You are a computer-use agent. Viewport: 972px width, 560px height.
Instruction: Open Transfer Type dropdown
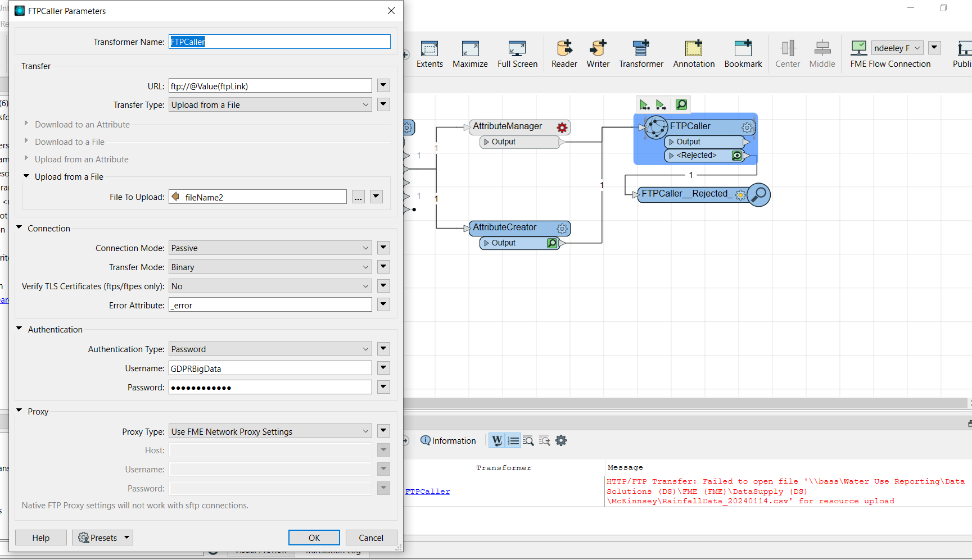pos(270,105)
